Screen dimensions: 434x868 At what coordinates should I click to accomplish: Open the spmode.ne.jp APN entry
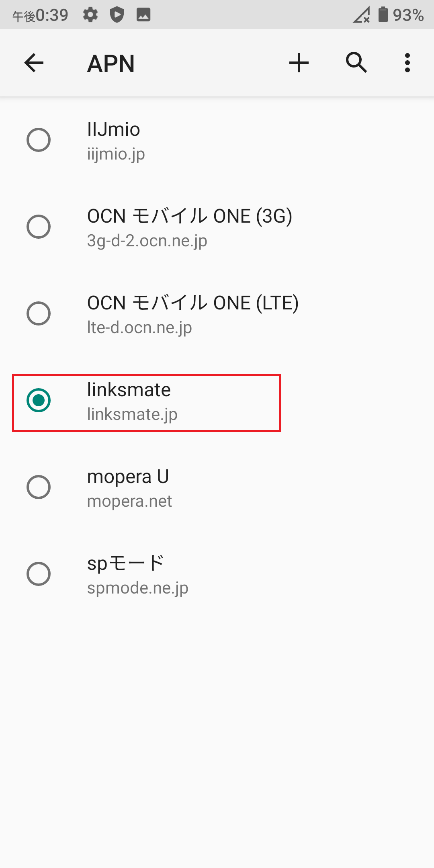161,574
